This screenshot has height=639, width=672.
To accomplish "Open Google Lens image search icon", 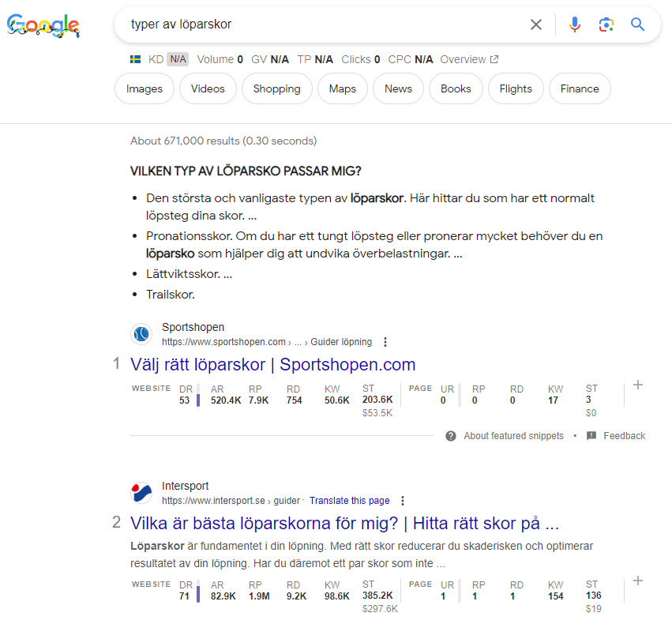I will [x=606, y=24].
